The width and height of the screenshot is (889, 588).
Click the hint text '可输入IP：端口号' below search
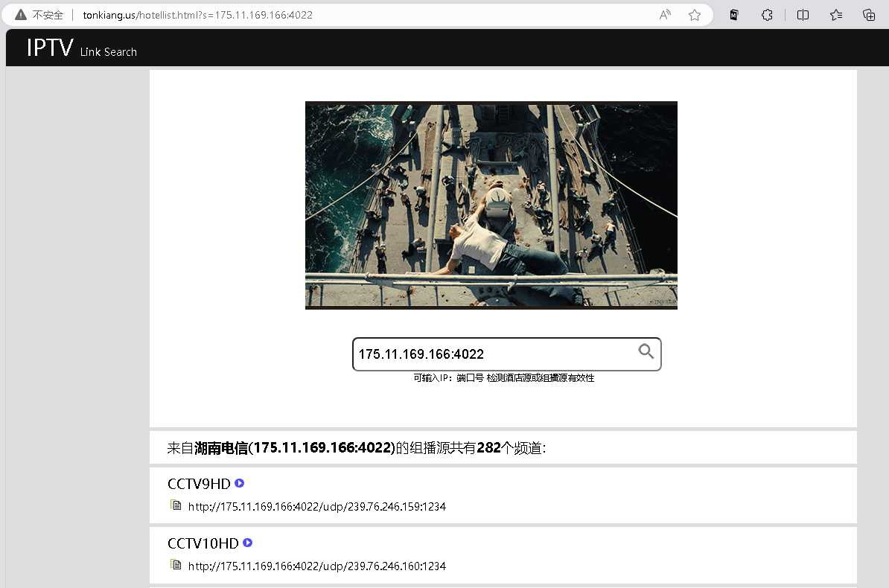504,377
